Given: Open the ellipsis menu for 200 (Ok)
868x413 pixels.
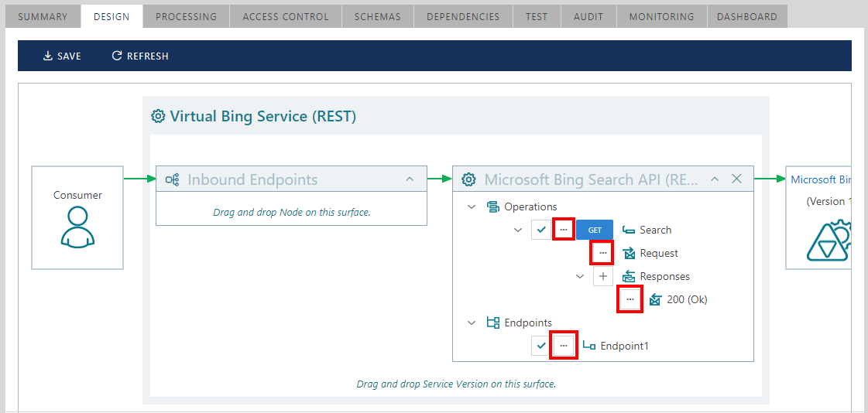Looking at the screenshot, I should pyautogui.click(x=630, y=299).
